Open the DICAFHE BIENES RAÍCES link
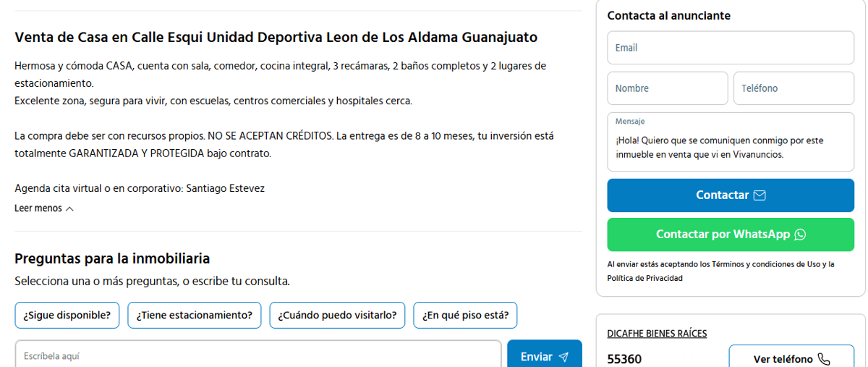Screen dimensions: 868x367 tap(657, 334)
